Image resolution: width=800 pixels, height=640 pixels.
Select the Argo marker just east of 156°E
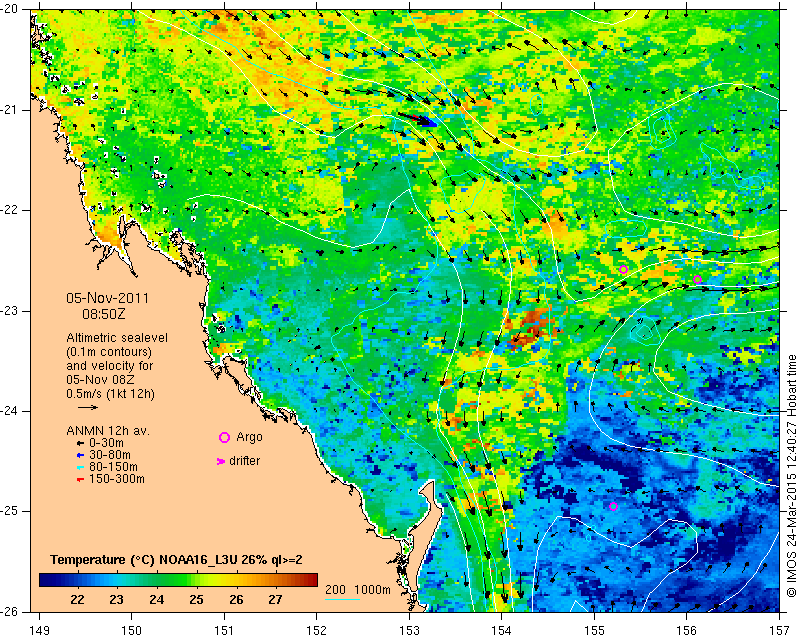(697, 279)
